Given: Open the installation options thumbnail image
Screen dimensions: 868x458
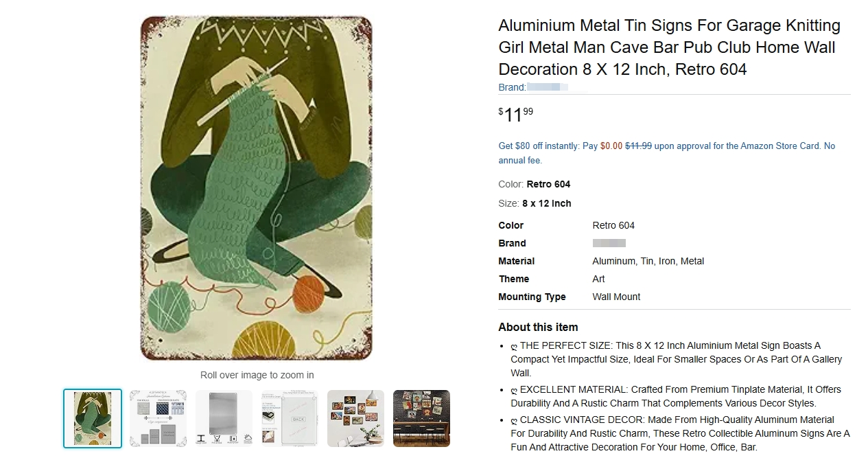Looking at the screenshot, I should pyautogui.click(x=158, y=419).
